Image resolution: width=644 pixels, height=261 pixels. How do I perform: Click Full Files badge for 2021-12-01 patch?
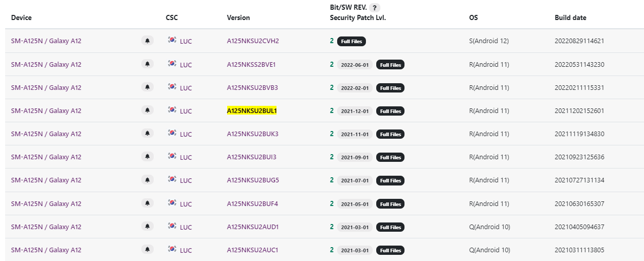(x=390, y=111)
